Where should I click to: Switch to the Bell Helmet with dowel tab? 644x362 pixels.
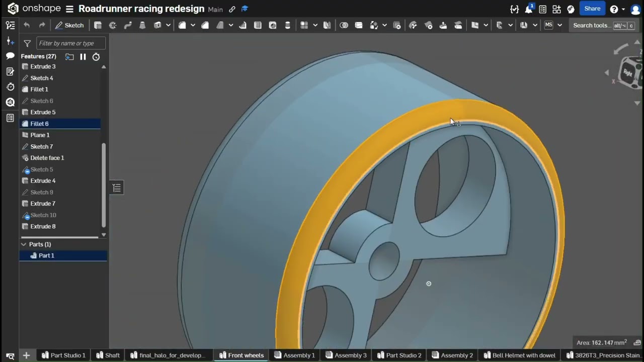tap(519, 355)
